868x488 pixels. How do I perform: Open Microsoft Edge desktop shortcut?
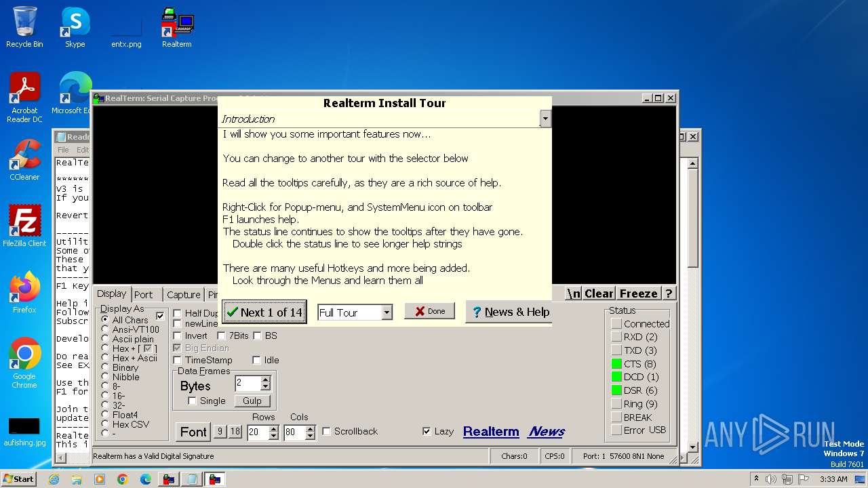click(72, 94)
